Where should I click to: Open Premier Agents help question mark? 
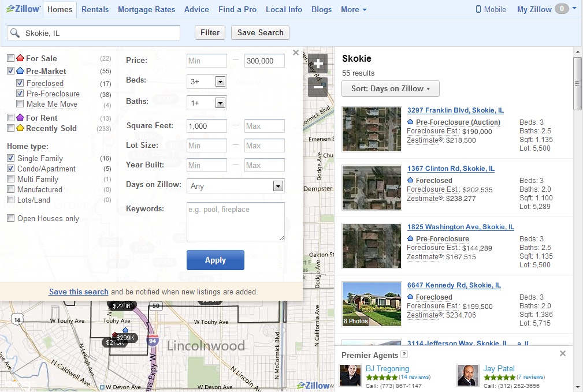coord(404,354)
